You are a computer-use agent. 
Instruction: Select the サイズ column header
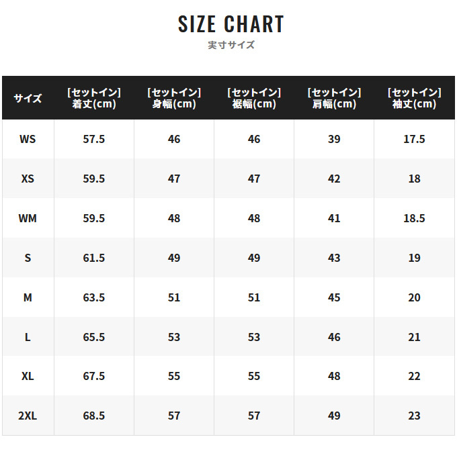pyautogui.click(x=28, y=98)
